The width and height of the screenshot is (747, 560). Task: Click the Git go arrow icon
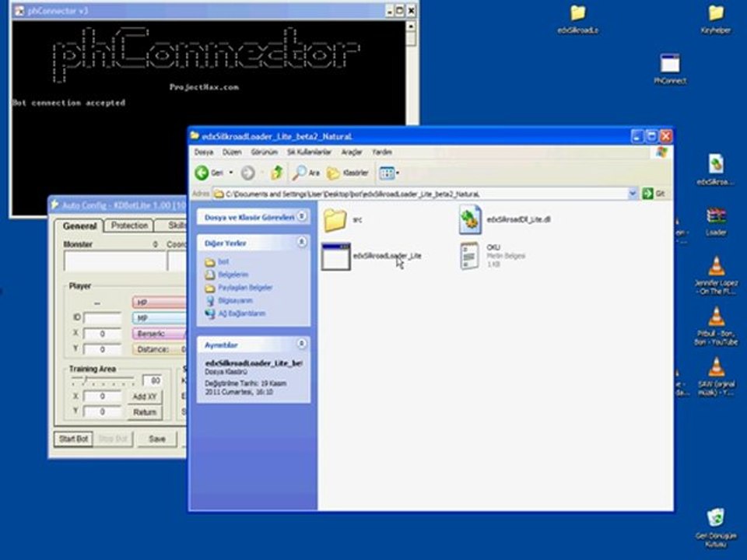(647, 194)
